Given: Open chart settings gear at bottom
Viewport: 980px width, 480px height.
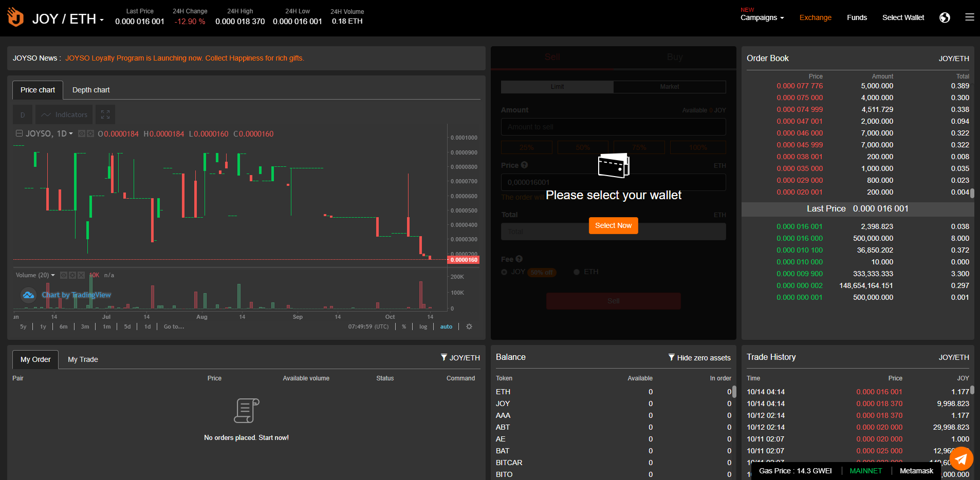Looking at the screenshot, I should click(469, 327).
